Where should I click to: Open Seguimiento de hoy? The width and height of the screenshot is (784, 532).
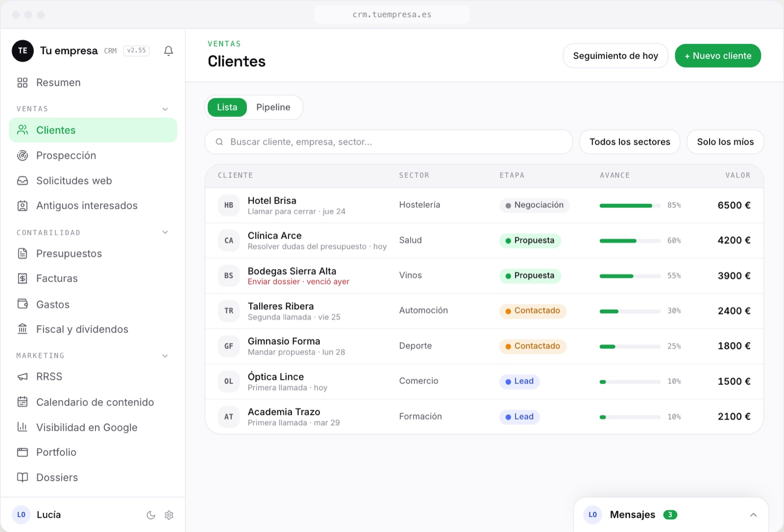pyautogui.click(x=615, y=56)
